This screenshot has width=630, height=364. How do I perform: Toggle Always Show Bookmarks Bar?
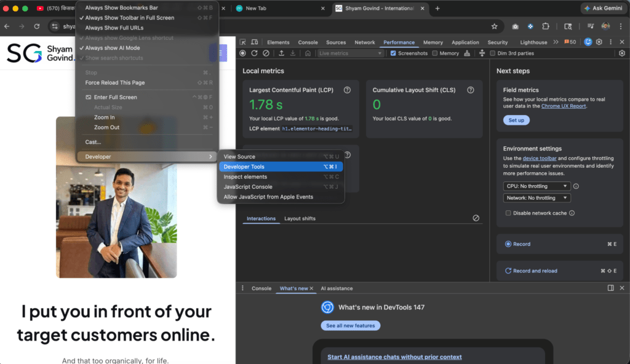click(147, 7)
